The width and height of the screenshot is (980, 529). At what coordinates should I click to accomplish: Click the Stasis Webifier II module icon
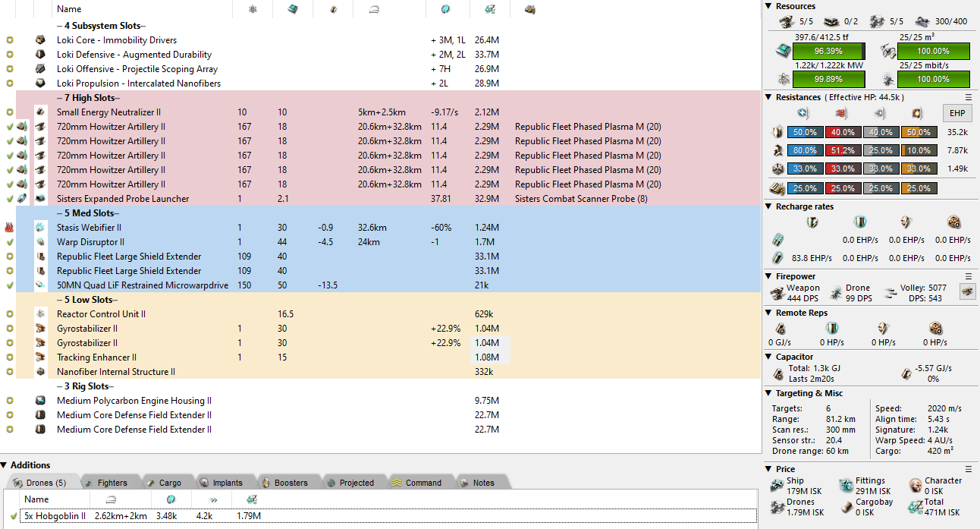tap(40, 228)
